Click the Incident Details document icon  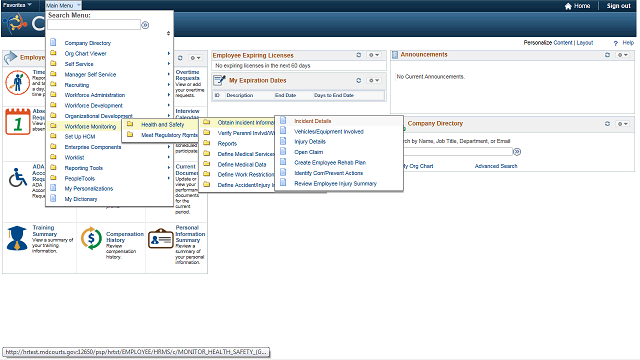pyautogui.click(x=283, y=120)
